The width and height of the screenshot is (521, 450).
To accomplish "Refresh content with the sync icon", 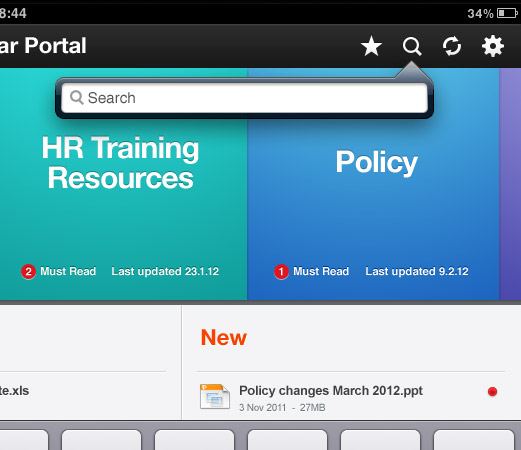I will pos(452,46).
